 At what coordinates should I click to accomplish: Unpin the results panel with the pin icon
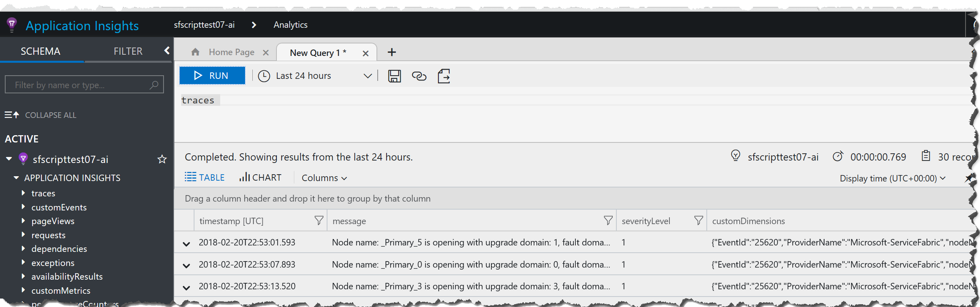click(968, 178)
